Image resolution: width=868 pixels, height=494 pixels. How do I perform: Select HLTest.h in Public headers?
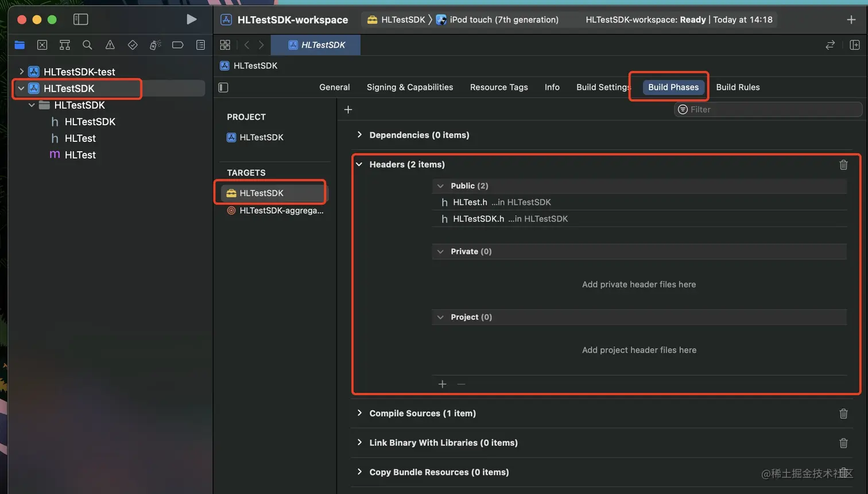click(639, 202)
